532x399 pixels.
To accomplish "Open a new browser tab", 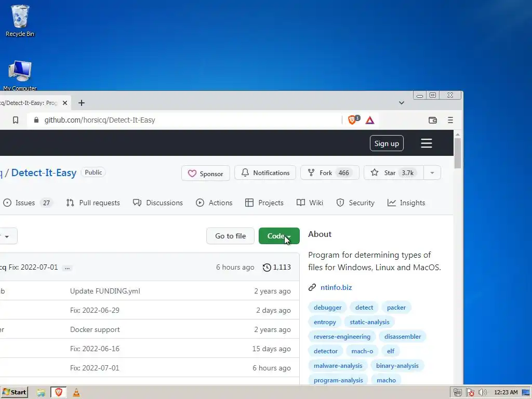I will 82,103.
